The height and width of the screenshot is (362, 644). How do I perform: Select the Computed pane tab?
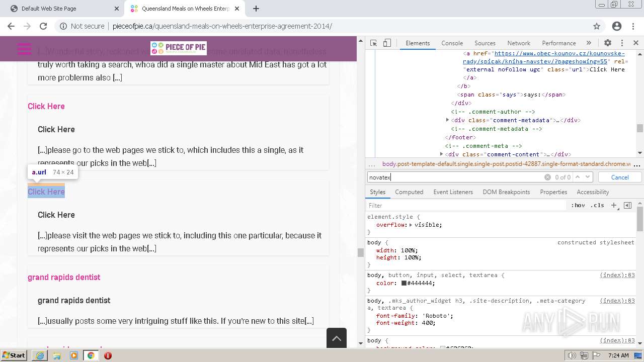pyautogui.click(x=409, y=192)
